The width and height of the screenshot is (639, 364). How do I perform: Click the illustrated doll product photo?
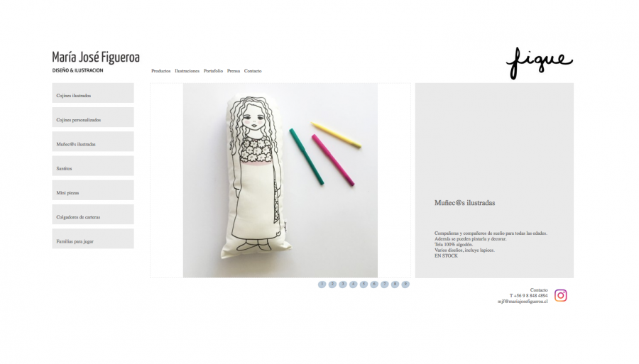tap(280, 180)
